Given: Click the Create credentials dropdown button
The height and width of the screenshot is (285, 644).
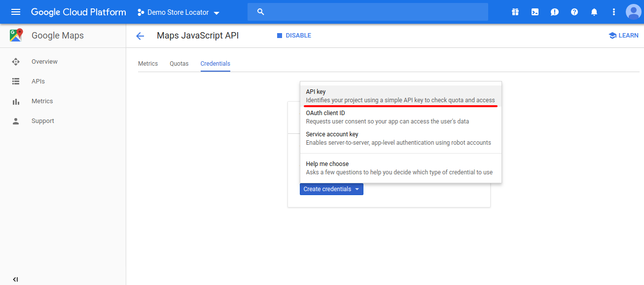Looking at the screenshot, I should pos(331,189).
